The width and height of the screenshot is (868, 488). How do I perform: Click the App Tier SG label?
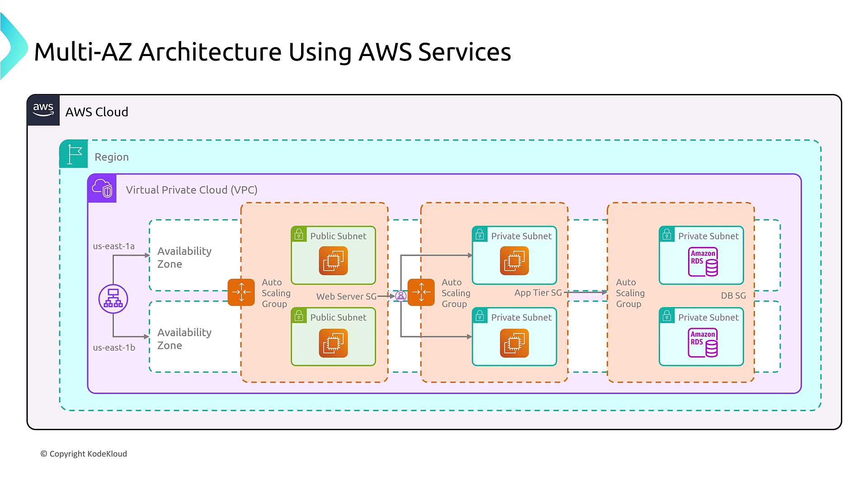[538, 293]
